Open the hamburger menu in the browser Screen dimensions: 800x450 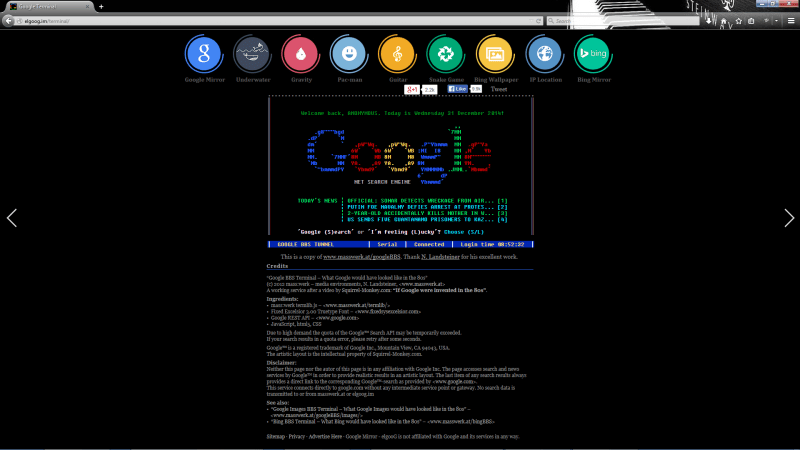click(791, 21)
